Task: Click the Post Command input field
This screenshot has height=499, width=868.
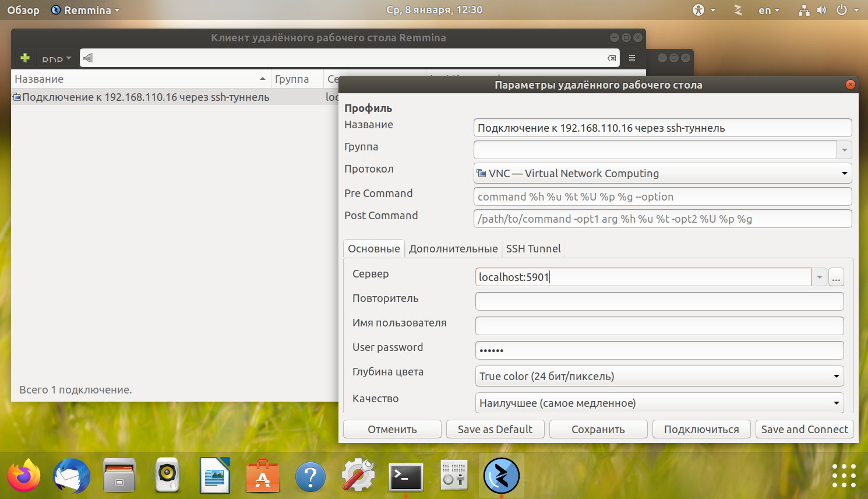Action: pyautogui.click(x=662, y=219)
